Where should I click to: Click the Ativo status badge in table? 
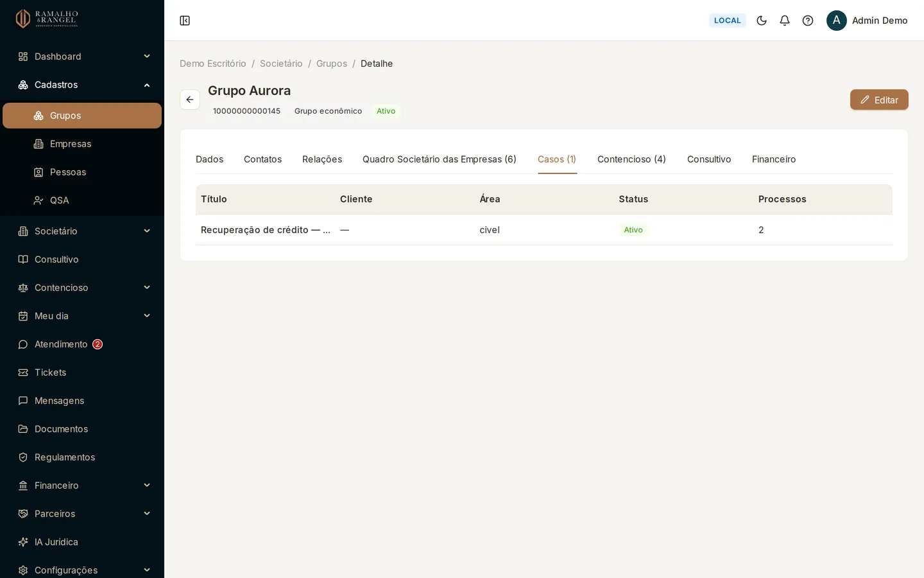[633, 230]
